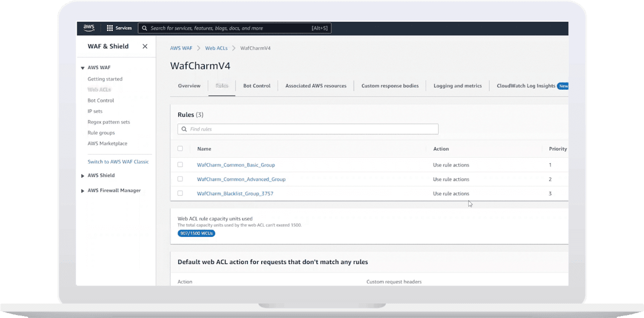644x318 pixels.
Task: Open the WafCharm_Common_Advanced_Group rule link
Action: [x=241, y=179]
